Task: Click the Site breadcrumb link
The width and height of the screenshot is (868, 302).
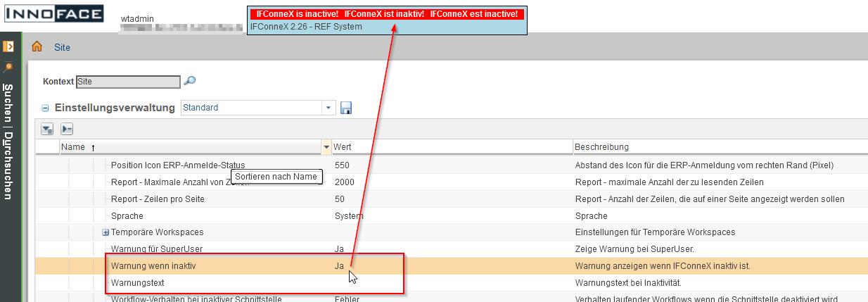Action: pyautogui.click(x=63, y=47)
